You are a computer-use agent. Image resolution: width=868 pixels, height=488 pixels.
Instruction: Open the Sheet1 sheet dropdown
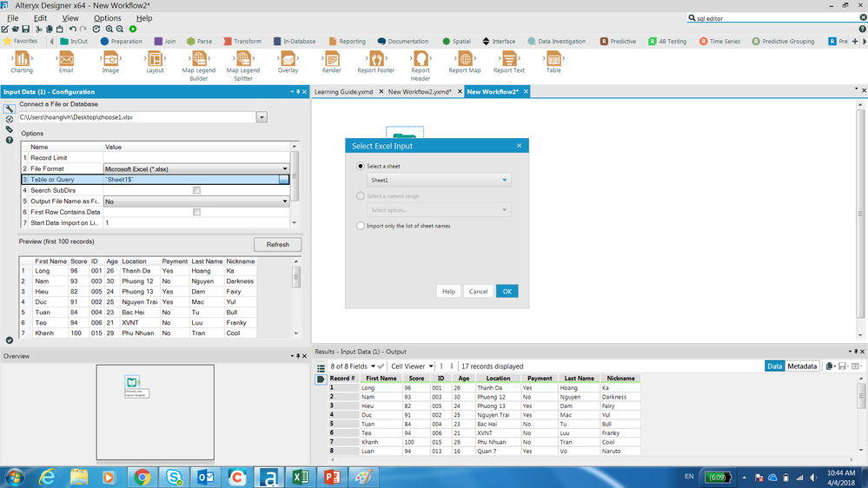(x=439, y=180)
